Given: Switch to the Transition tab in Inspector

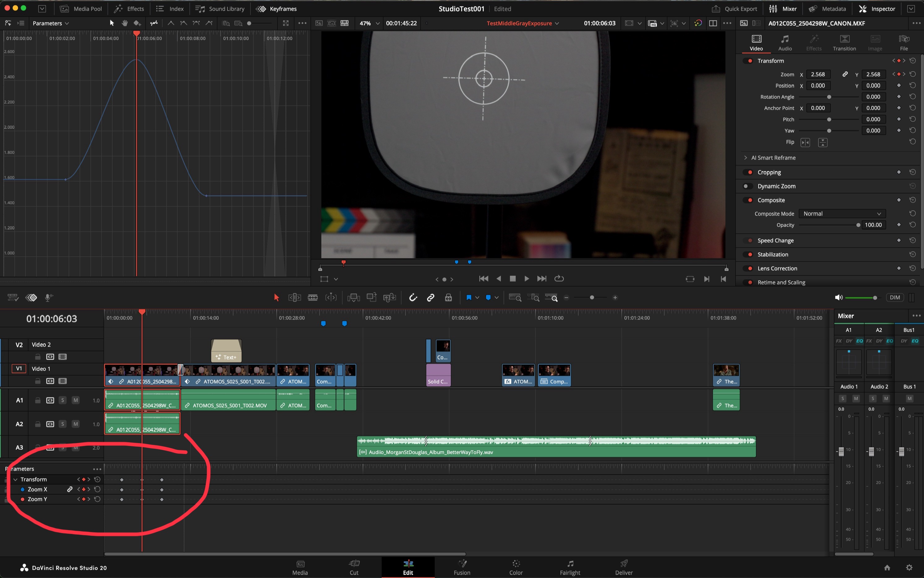Looking at the screenshot, I should tap(845, 42).
